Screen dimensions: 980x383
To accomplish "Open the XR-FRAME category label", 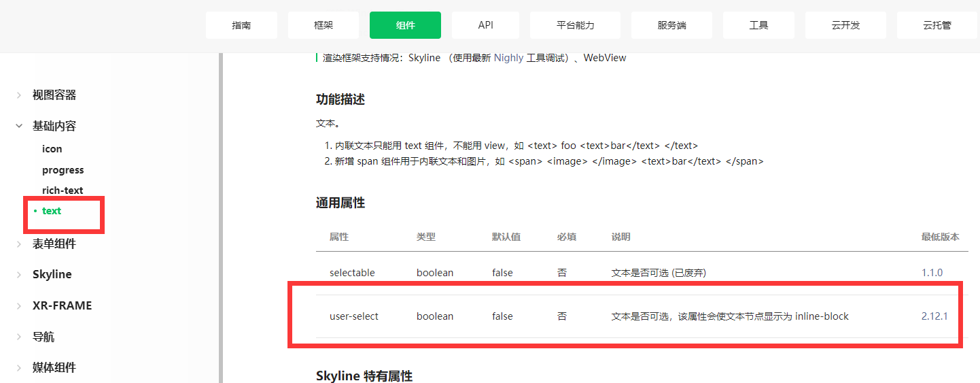I will [x=62, y=305].
